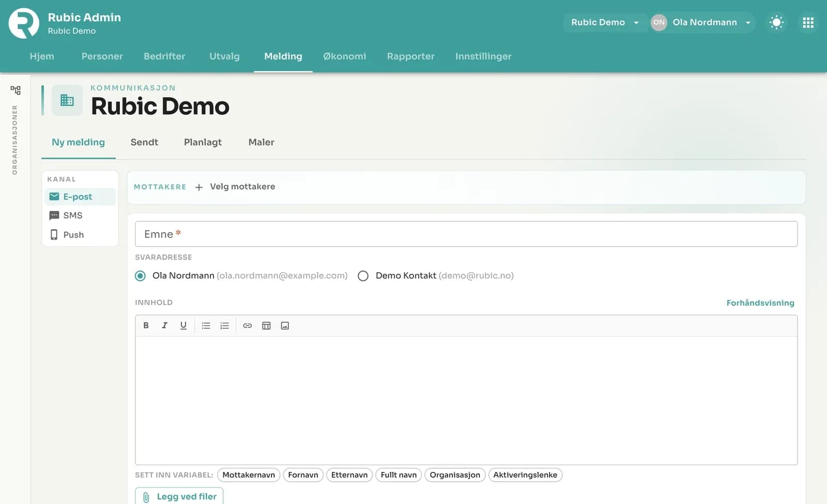Click inside the Innhold message body area
827x504 pixels.
(x=466, y=401)
